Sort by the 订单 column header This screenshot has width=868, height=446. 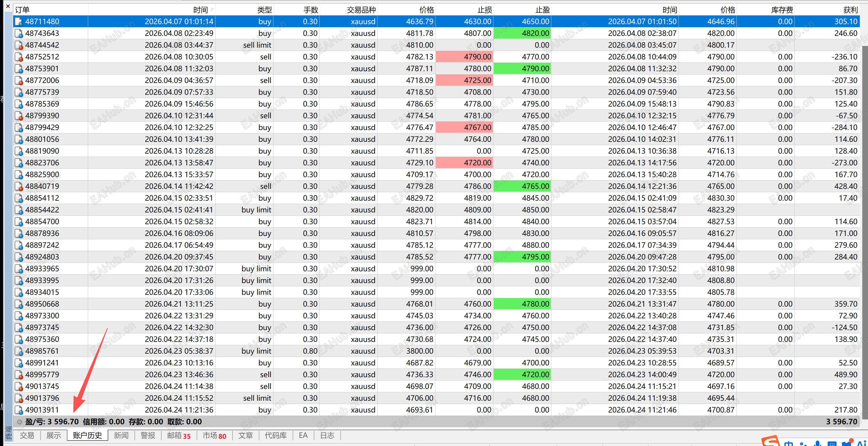(x=22, y=10)
